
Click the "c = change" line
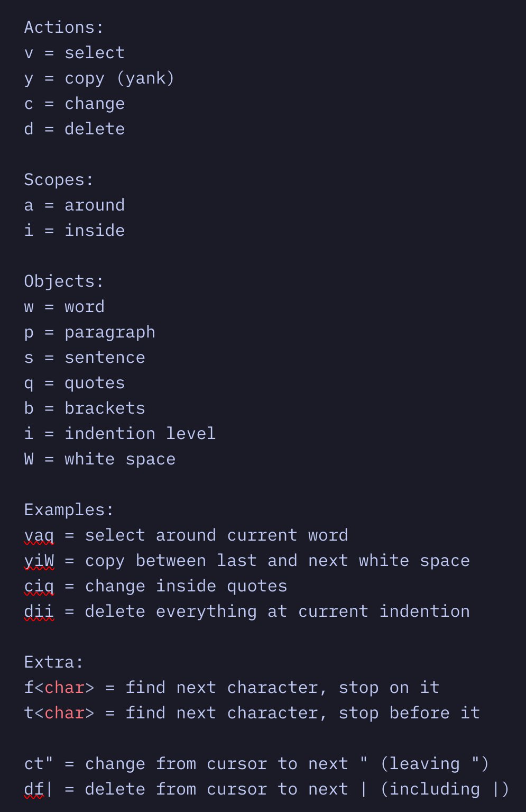pyautogui.click(x=74, y=104)
